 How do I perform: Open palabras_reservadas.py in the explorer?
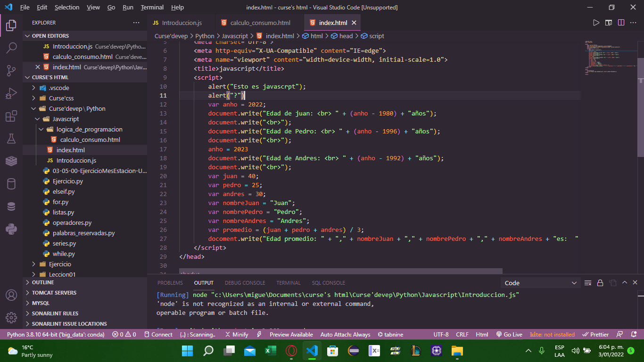(x=85, y=233)
